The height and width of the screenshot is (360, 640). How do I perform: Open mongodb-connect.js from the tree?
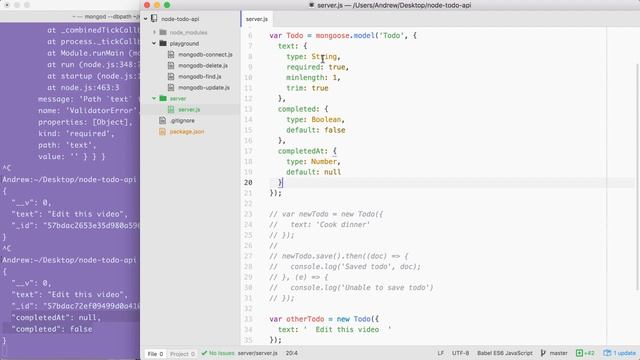pyautogui.click(x=205, y=54)
